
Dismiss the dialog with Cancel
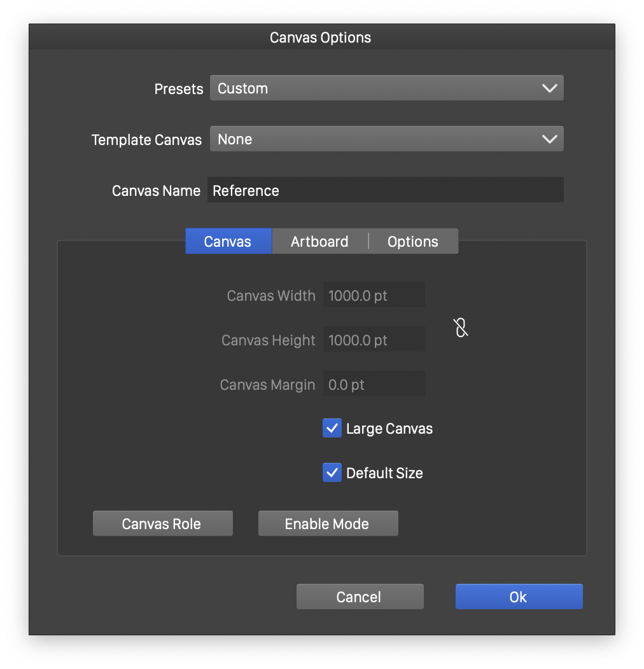(360, 597)
